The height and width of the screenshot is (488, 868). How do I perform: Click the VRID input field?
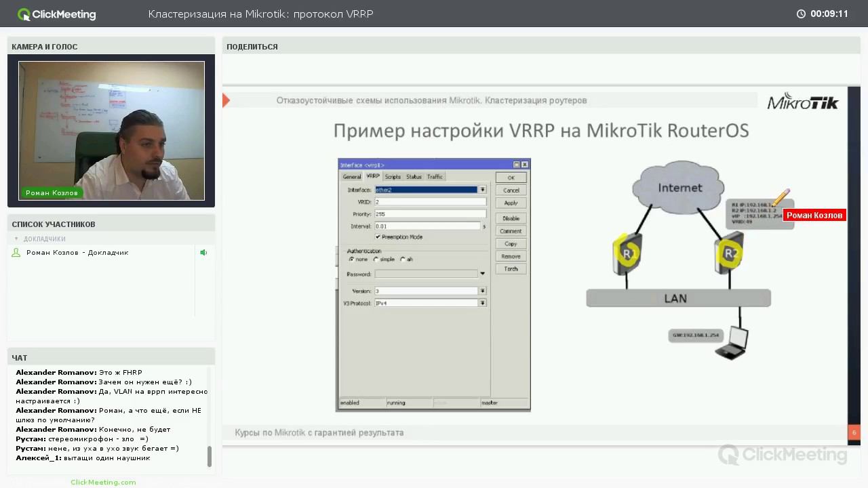point(430,202)
